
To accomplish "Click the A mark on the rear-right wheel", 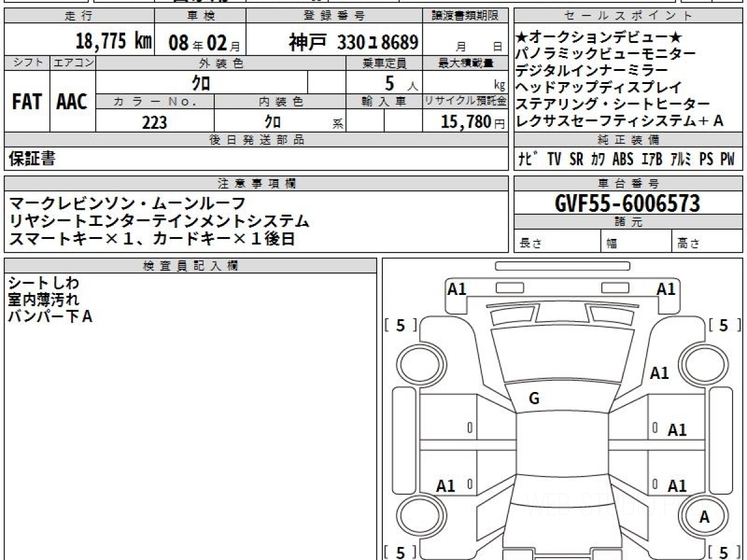I will (x=704, y=516).
